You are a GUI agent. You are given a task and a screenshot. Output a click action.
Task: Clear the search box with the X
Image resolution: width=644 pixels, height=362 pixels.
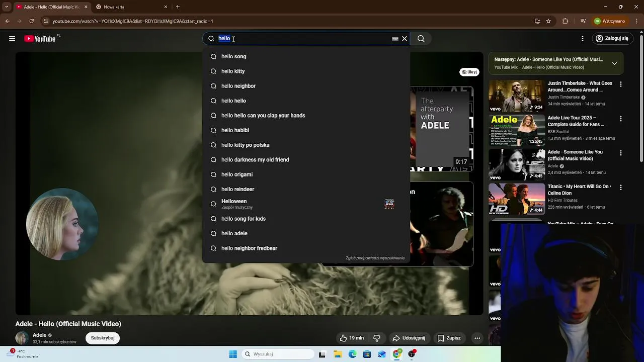tap(405, 39)
